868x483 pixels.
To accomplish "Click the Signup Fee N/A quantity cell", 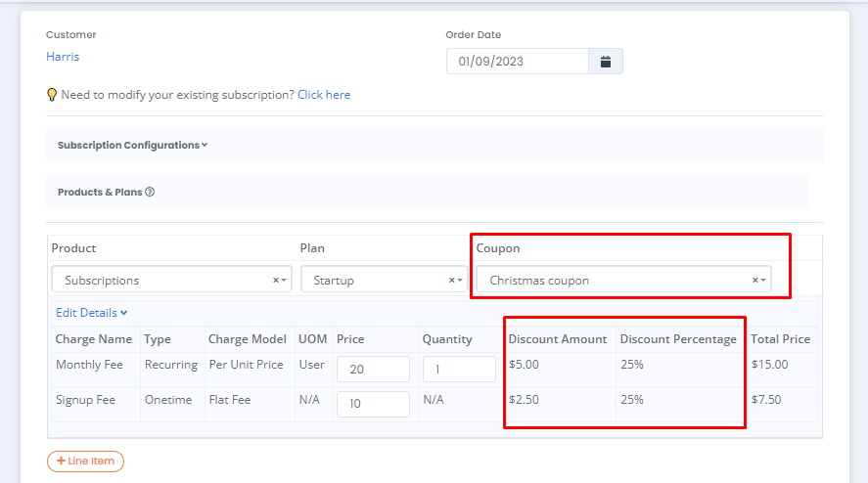I will click(x=434, y=400).
